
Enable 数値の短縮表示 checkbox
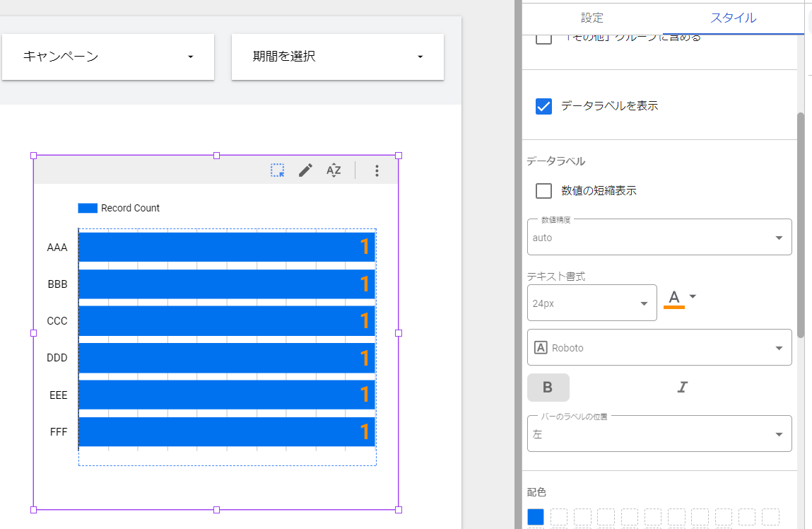(x=543, y=191)
